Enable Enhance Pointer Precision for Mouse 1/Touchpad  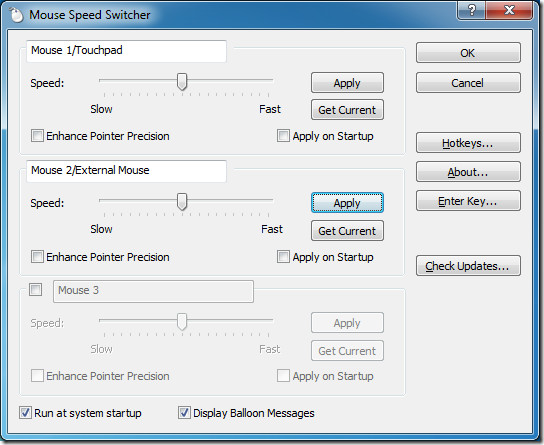37,136
